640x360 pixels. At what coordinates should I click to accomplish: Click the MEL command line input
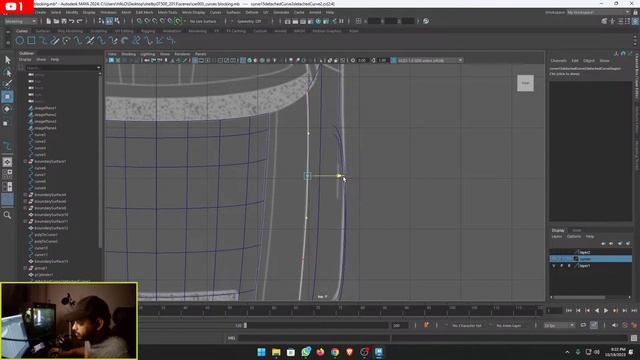pos(314,338)
